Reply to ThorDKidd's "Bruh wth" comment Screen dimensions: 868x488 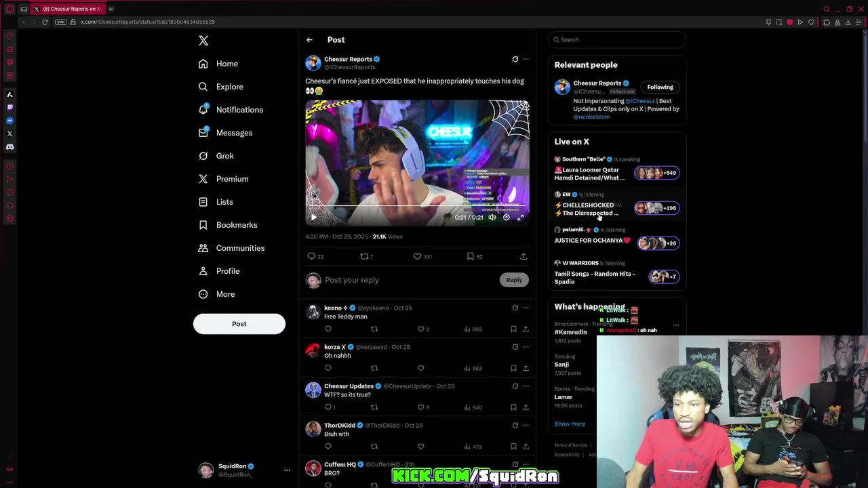tap(328, 447)
